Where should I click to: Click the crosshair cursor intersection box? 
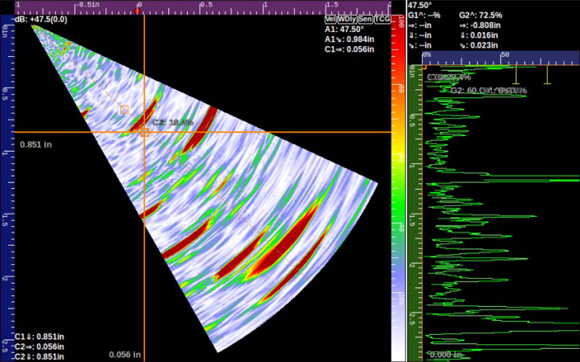pos(145,132)
